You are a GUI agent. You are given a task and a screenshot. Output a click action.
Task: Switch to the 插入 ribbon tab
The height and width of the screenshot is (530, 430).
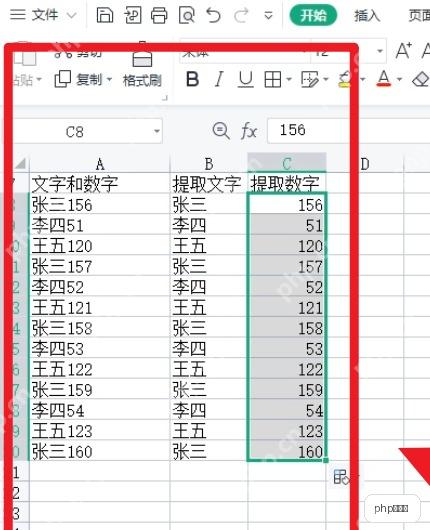point(366,16)
